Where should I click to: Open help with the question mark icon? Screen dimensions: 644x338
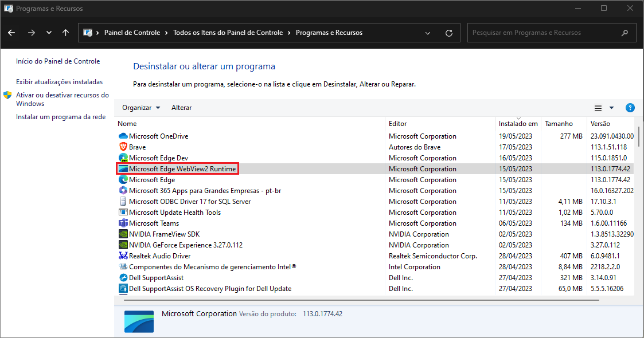630,108
